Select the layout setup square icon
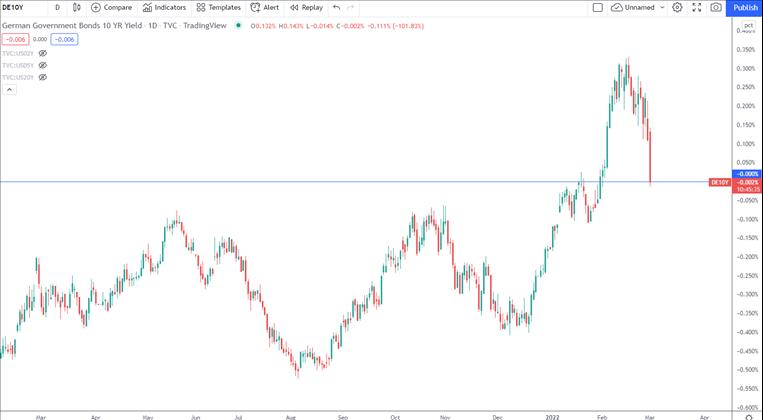Image resolution: width=763 pixels, height=420 pixels. click(x=597, y=7)
